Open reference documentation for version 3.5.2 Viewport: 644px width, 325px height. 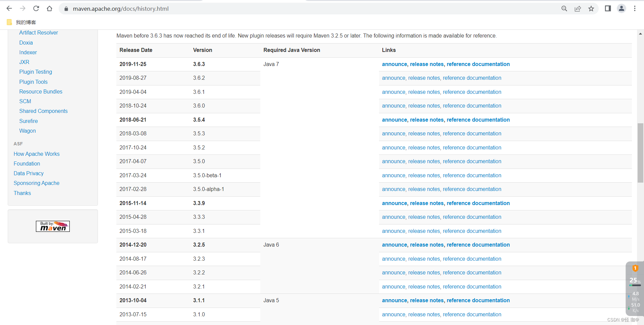point(472,147)
